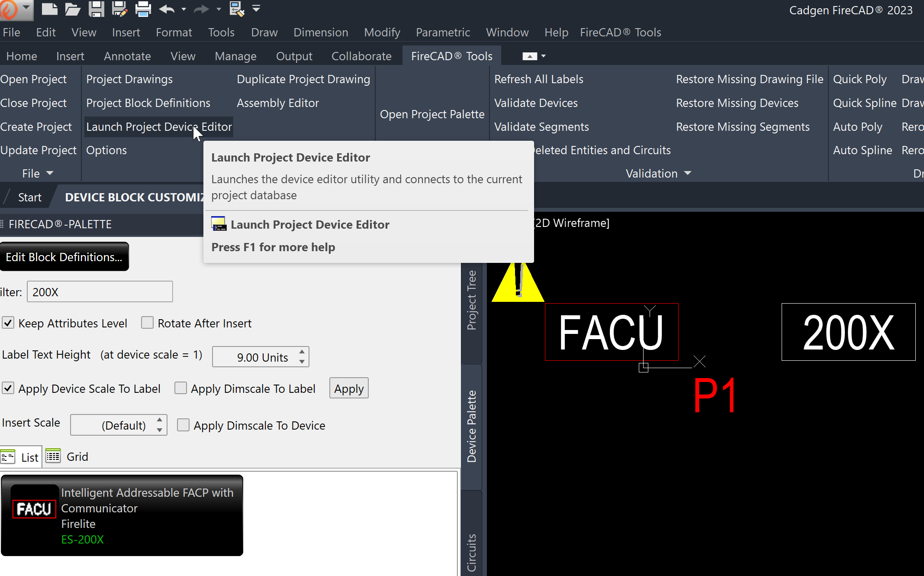Open the redo history dropdown arrow

pyautogui.click(x=219, y=9)
